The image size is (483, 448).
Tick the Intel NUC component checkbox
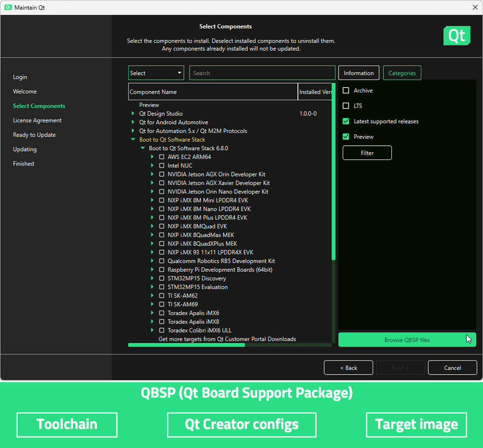coord(162,165)
